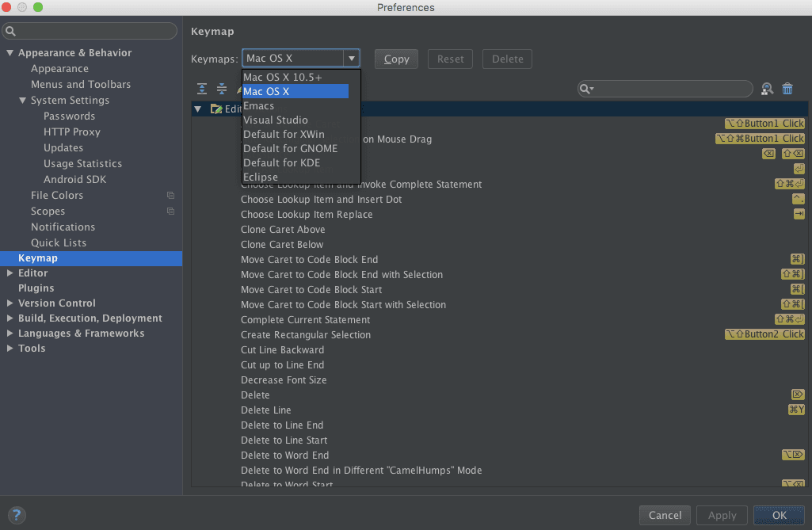
Task: Click the magnifier icon in sidebar search
Action: (10, 32)
